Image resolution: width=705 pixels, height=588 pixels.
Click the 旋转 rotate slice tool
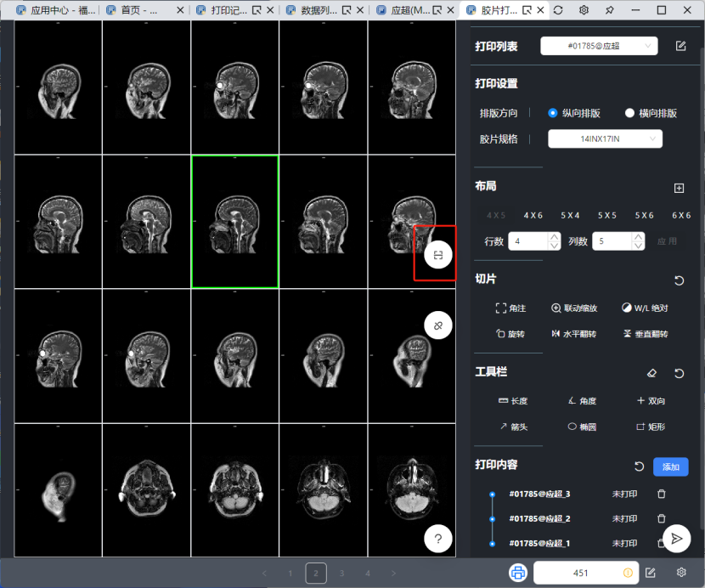click(x=510, y=334)
